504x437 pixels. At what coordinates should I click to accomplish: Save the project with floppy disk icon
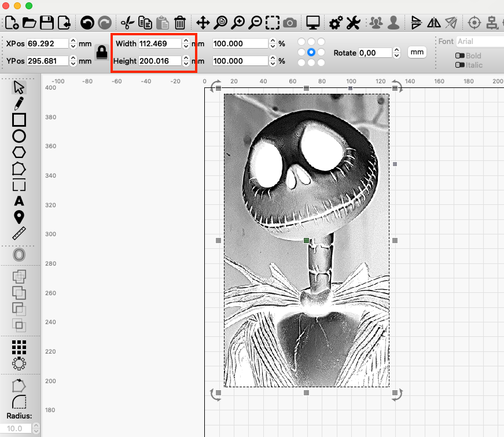click(x=47, y=23)
